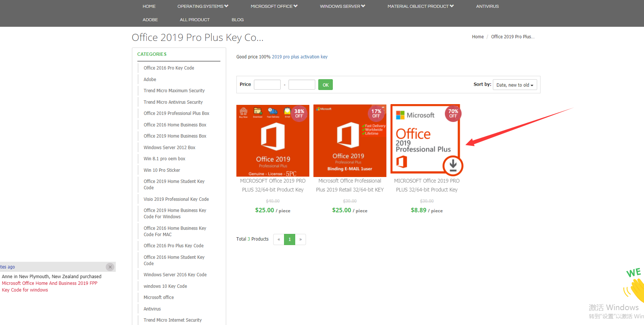Go to ALL PRODUCT page
The image size is (644, 325).
pos(195,20)
